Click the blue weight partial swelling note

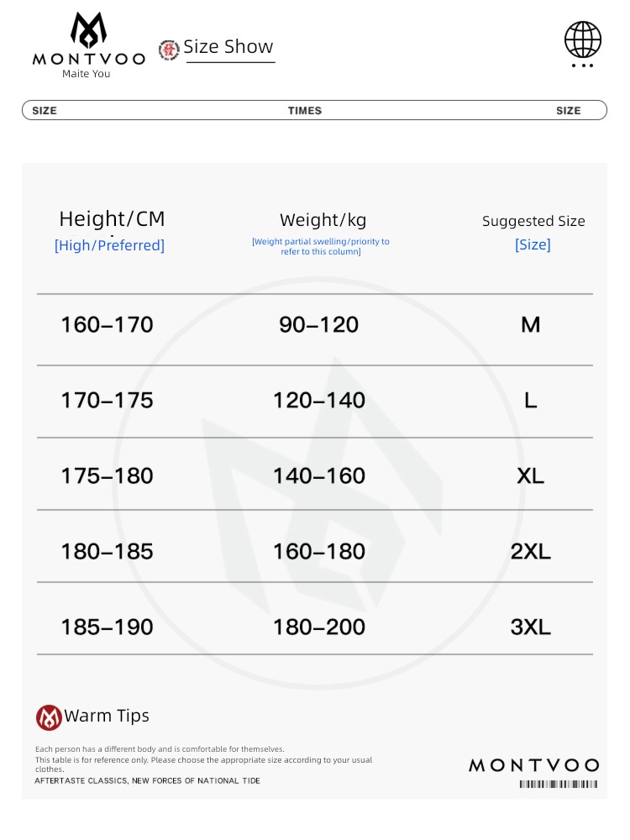(321, 246)
